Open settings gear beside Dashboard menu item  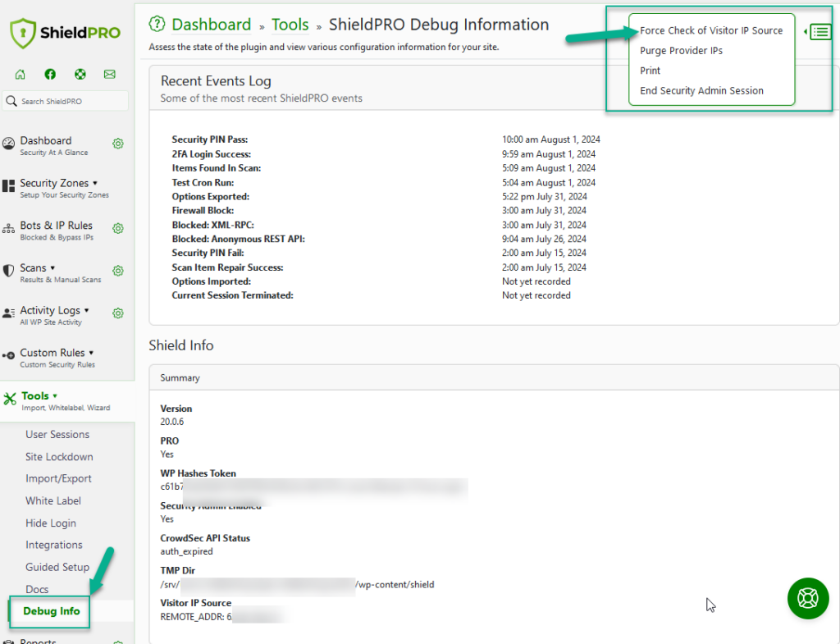[x=117, y=143]
